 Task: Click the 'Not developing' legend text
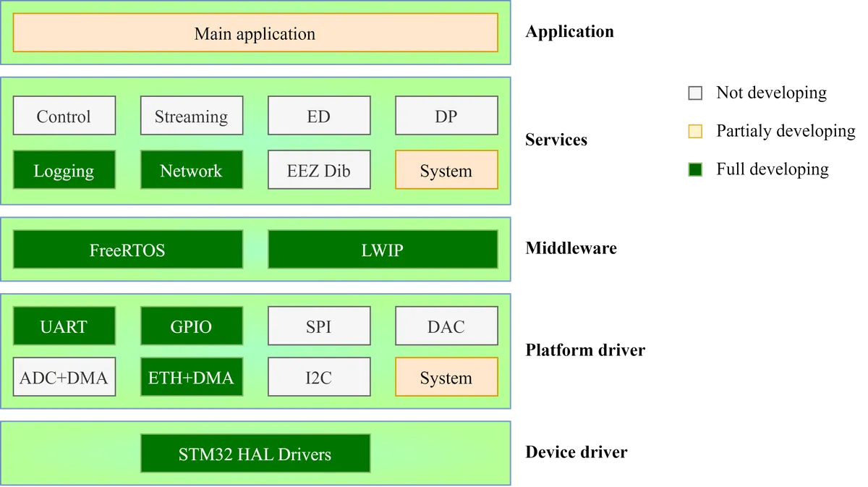point(771,93)
